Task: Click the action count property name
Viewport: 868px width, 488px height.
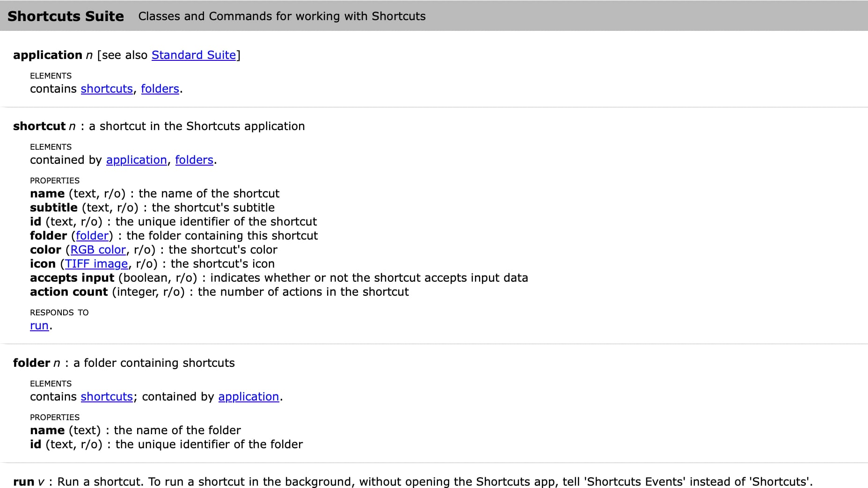Action: 69,292
